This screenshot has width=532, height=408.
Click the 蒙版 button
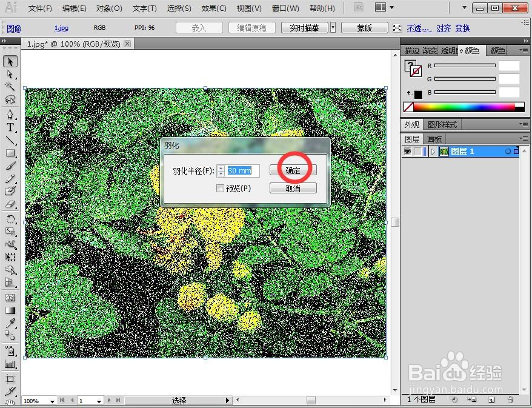pos(364,28)
